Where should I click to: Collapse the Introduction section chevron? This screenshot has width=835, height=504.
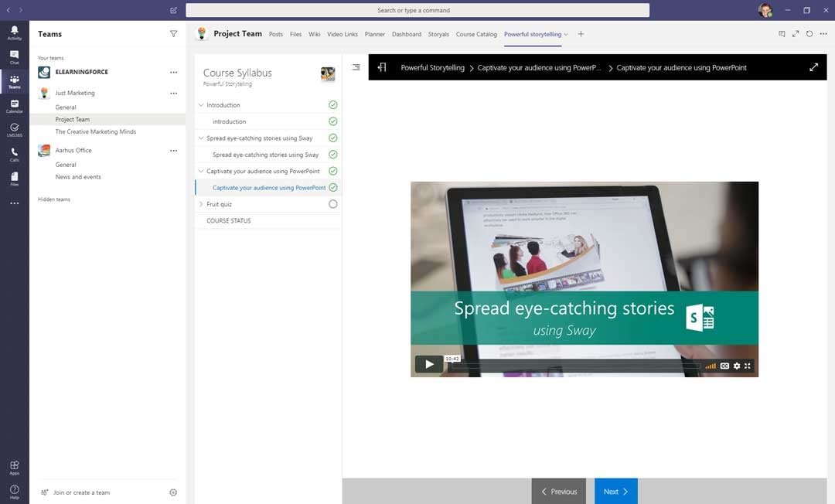[x=201, y=105]
